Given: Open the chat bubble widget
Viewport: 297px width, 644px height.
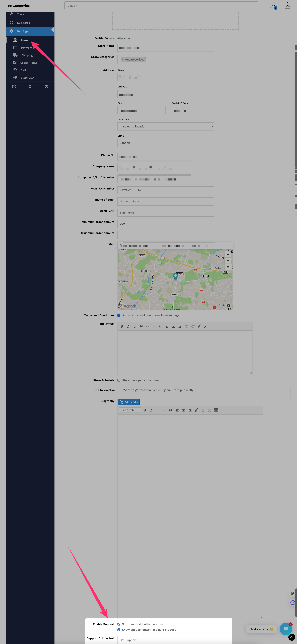Looking at the screenshot, I should coord(286,629).
